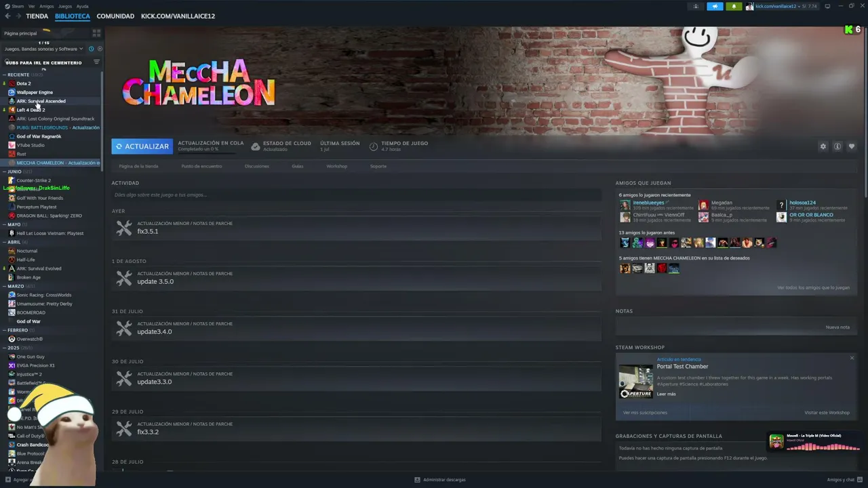Open the library advanced filters icon
868x488 pixels.
(96, 62)
